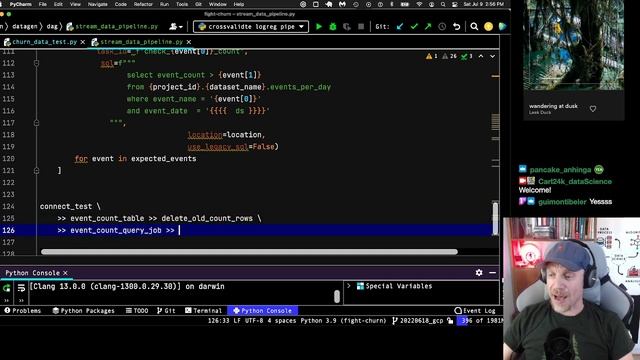
Task: Collapse fold marker at line 117
Action: 36,123
